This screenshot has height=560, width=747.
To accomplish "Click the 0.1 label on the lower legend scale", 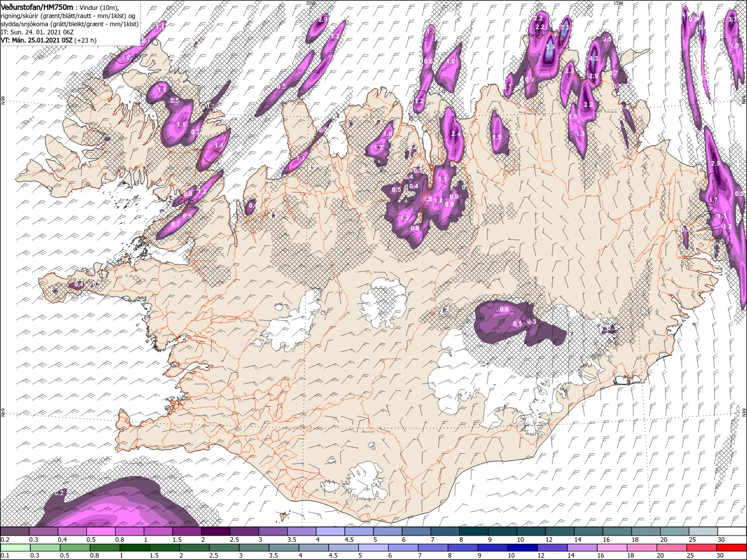I will pos(5,556).
